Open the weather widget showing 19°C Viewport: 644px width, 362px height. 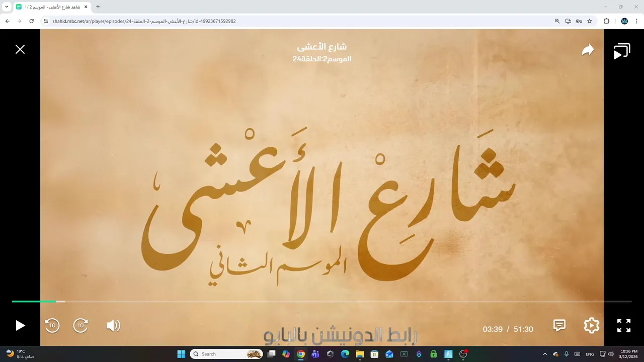(20, 354)
